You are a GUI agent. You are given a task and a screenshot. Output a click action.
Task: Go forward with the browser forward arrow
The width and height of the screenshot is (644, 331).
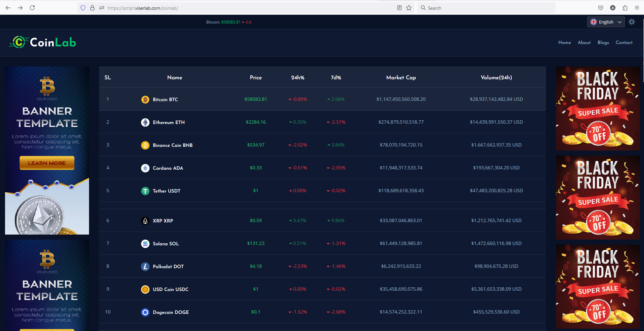tap(20, 8)
